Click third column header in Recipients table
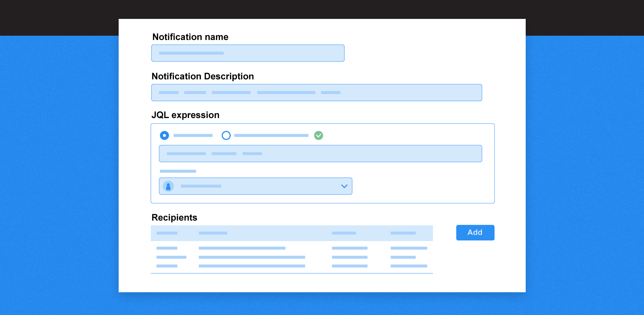 344,233
